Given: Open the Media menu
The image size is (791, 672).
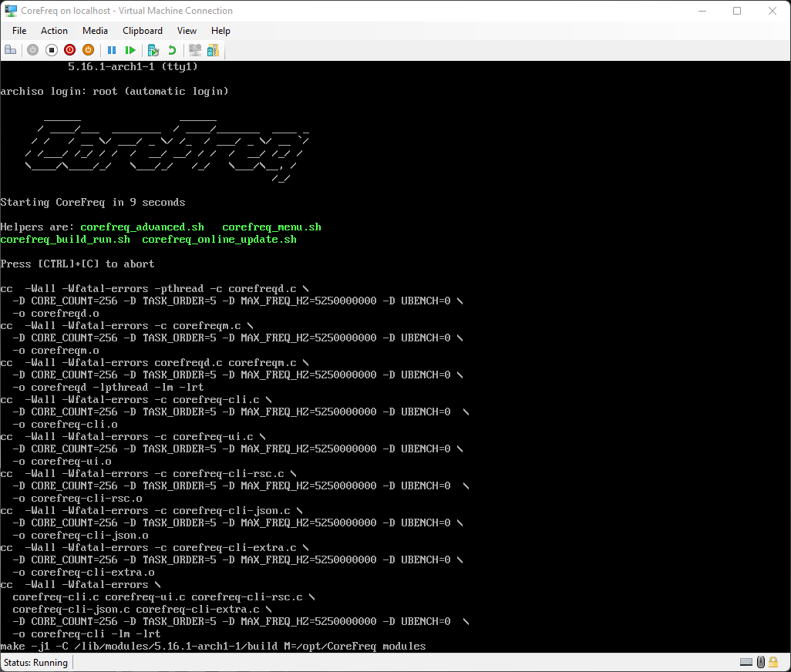Looking at the screenshot, I should point(95,31).
